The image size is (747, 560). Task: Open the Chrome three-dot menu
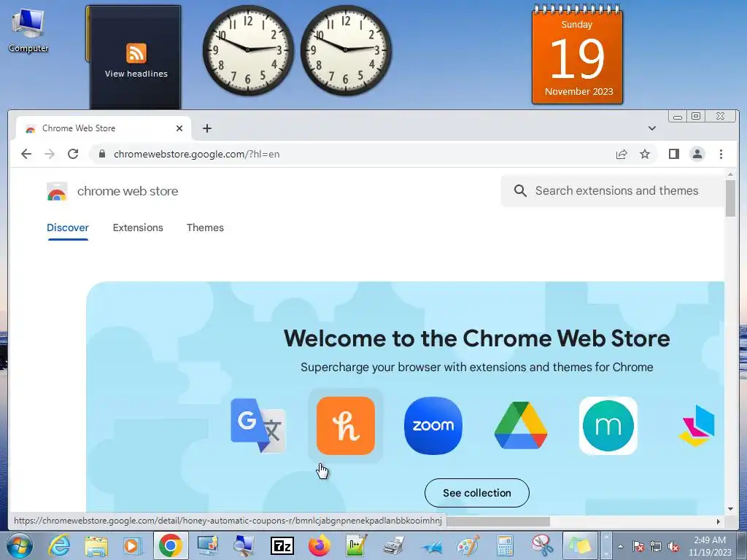(721, 154)
